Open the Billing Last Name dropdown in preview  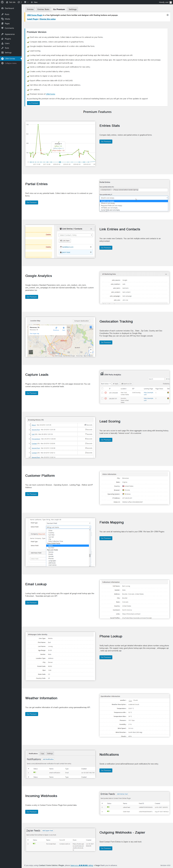69,527
